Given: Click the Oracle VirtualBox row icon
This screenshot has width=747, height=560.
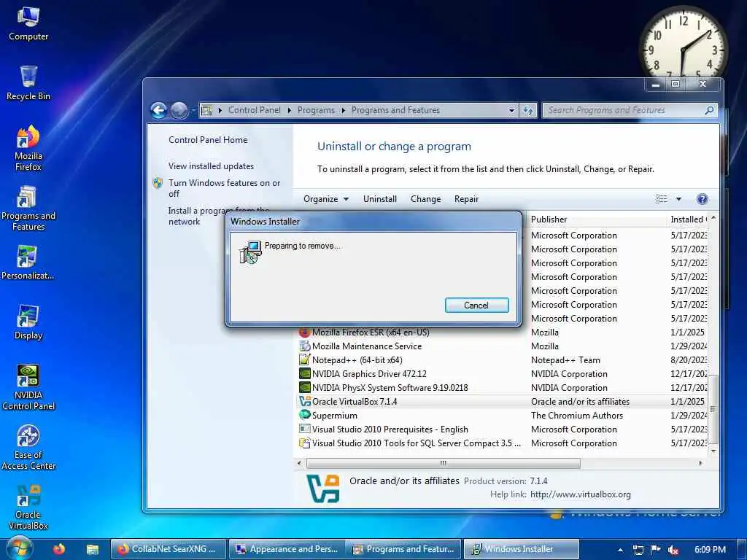Looking at the screenshot, I should click(x=304, y=402).
